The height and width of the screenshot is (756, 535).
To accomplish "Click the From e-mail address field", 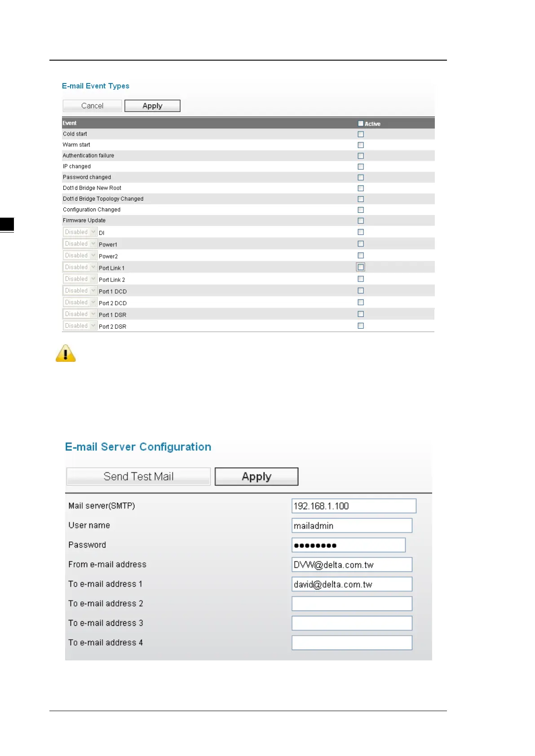I will point(352,565).
